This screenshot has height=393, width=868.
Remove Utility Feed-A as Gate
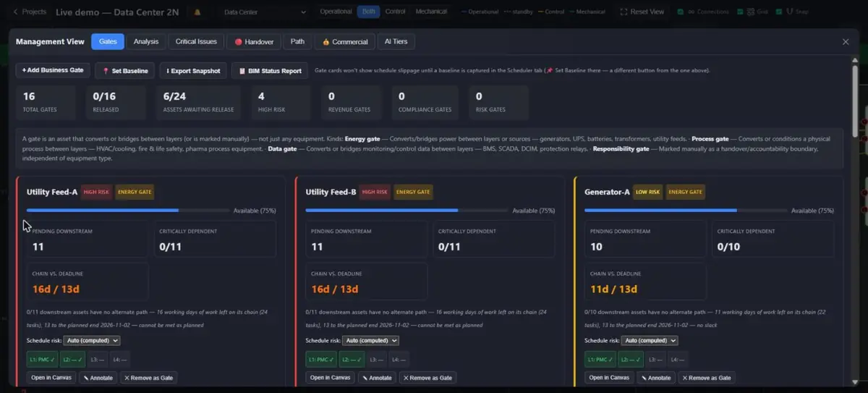(x=149, y=377)
